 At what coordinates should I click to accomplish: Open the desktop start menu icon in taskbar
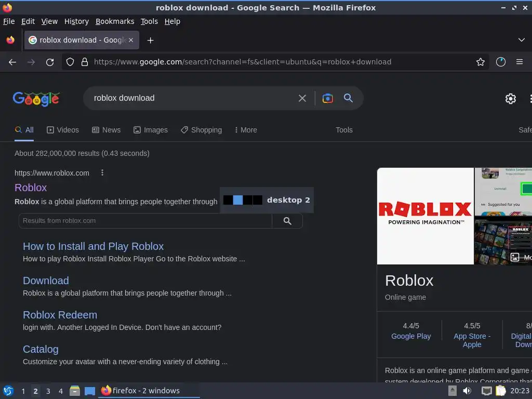click(8, 391)
